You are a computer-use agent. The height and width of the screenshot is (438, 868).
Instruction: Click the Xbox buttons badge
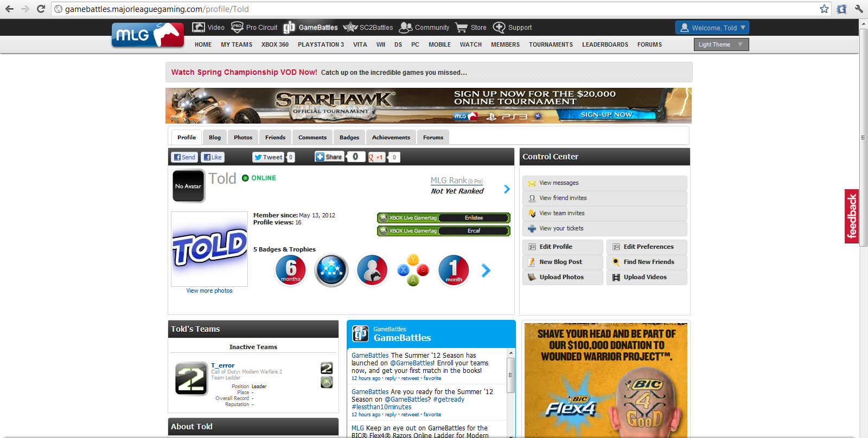(413, 270)
